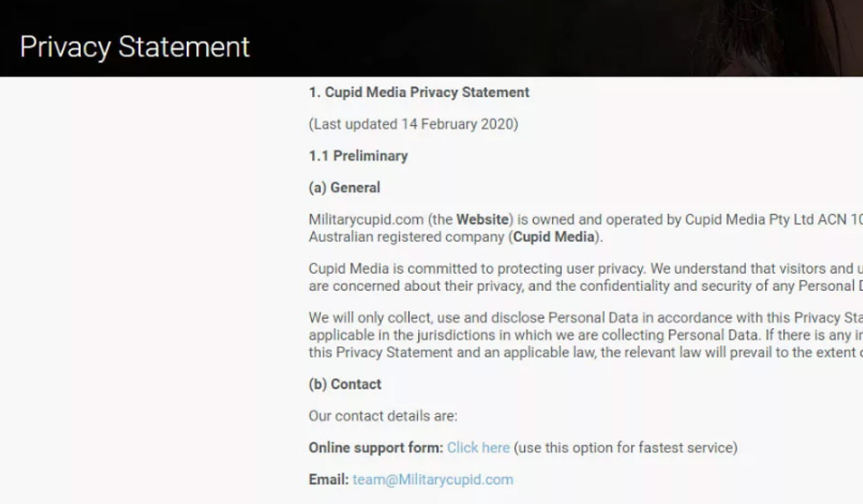Select the '1.1 Preliminary' heading
The width and height of the screenshot is (863, 504).
(358, 155)
